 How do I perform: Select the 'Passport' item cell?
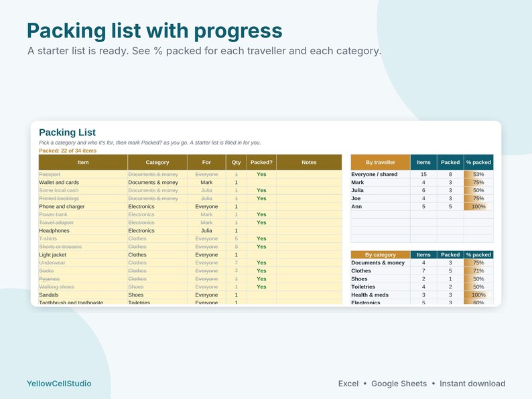pyautogui.click(x=83, y=174)
